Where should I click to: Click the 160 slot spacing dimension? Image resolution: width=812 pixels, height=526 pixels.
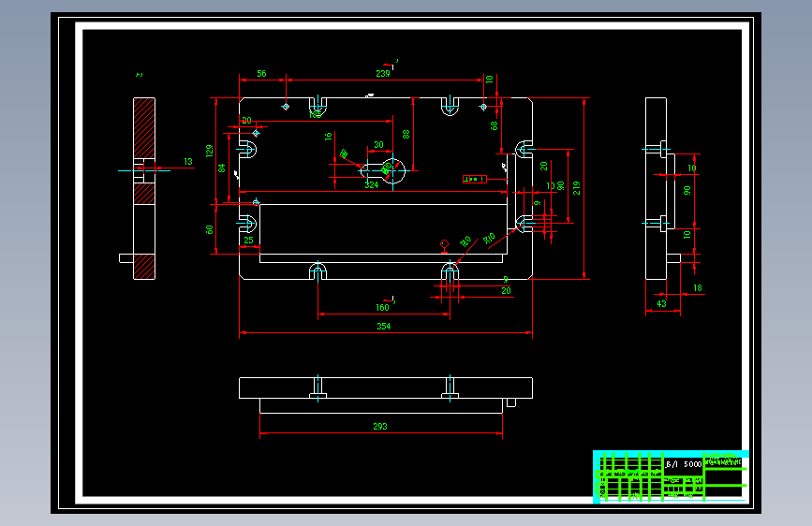[382, 308]
